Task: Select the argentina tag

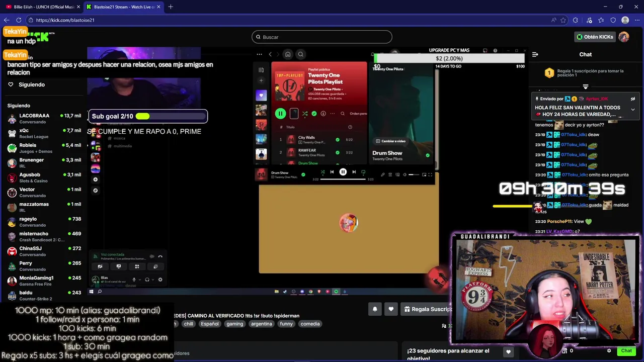Action: tap(262, 324)
